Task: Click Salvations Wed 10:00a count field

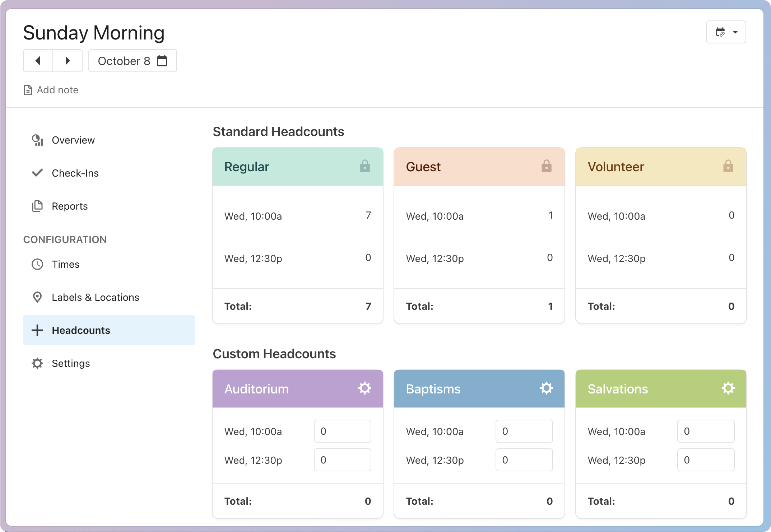Action: click(x=706, y=431)
